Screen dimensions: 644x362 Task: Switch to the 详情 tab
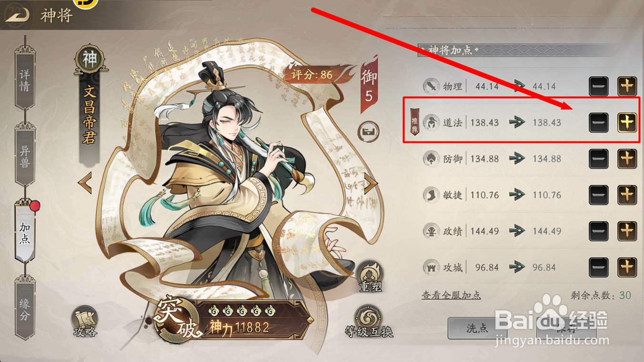click(x=25, y=80)
